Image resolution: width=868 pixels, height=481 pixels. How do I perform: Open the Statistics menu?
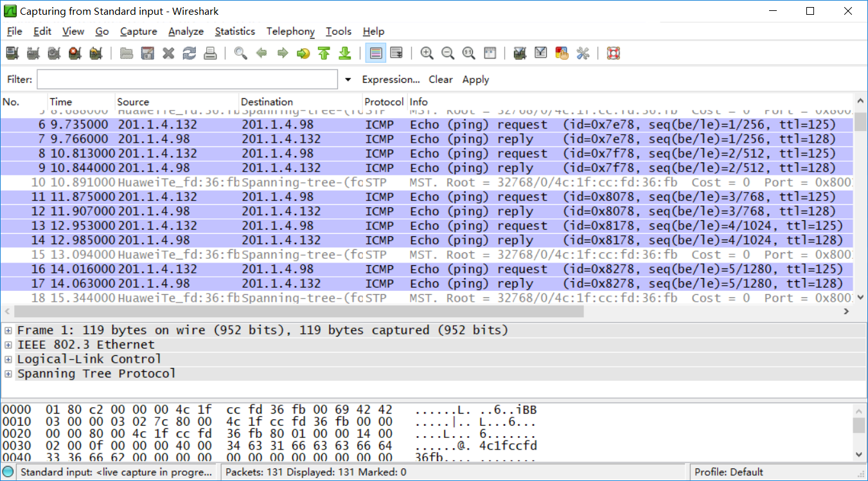pos(235,31)
